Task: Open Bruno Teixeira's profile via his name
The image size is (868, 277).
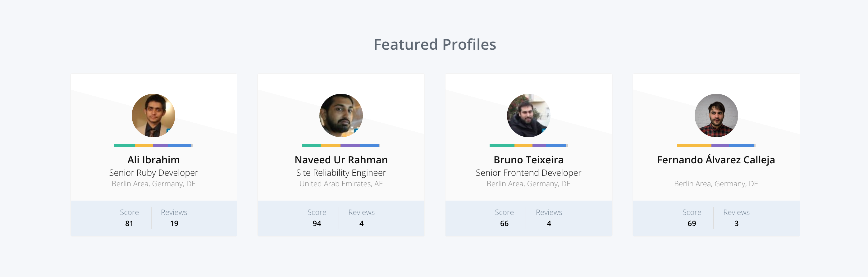Action: (528, 160)
